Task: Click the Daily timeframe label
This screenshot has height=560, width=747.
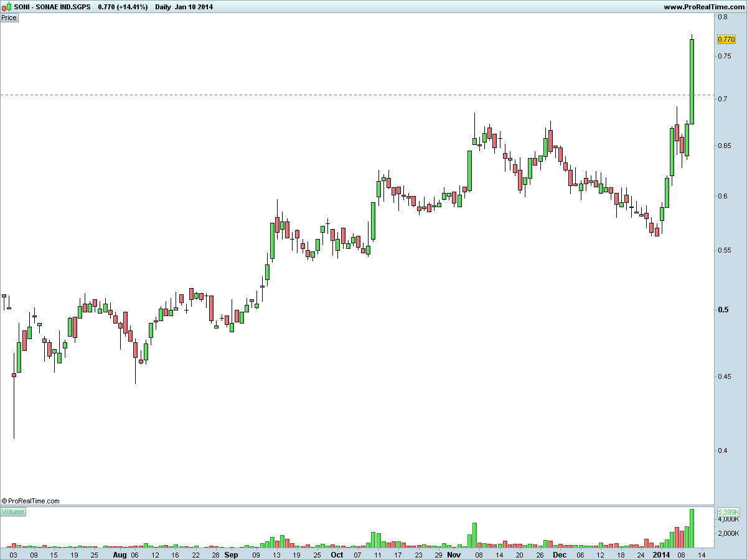Action: click(x=164, y=7)
